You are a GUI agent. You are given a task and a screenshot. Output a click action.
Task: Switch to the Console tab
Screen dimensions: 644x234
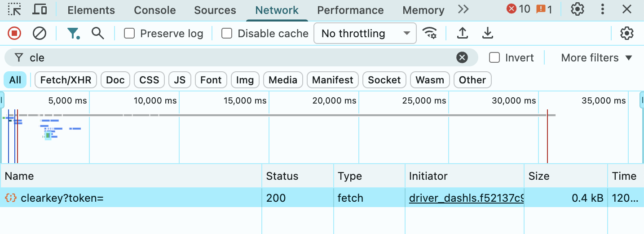154,10
